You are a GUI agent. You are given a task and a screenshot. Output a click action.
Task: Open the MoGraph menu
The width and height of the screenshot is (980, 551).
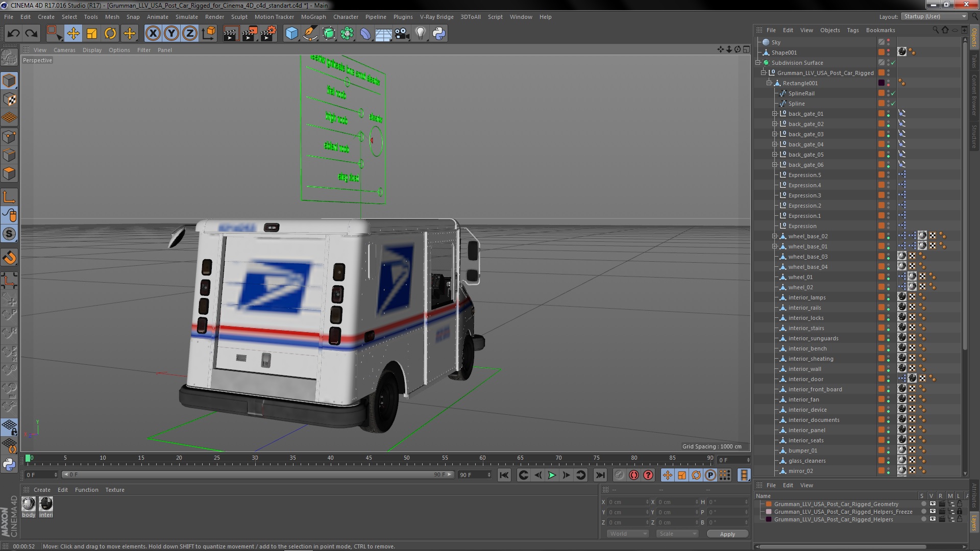coord(313,17)
